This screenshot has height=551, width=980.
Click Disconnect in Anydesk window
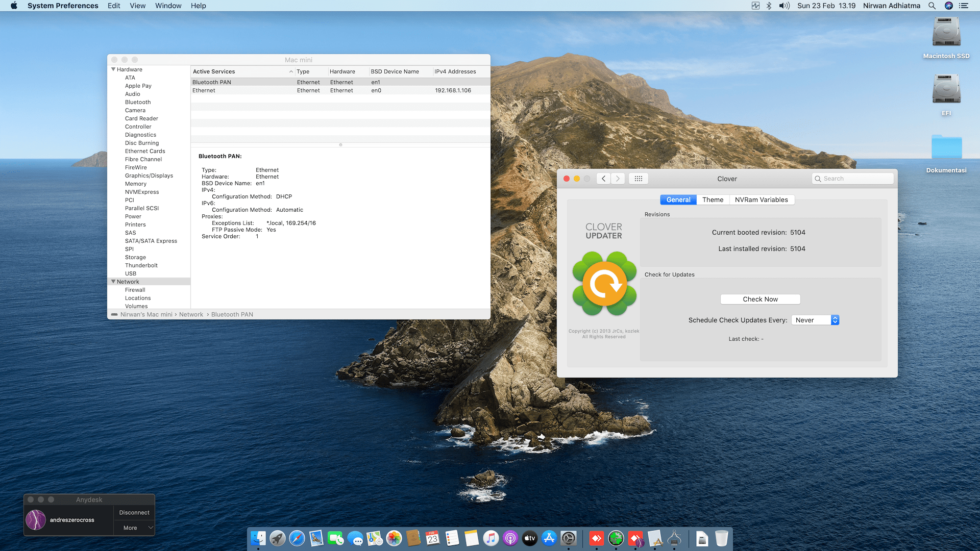point(134,513)
